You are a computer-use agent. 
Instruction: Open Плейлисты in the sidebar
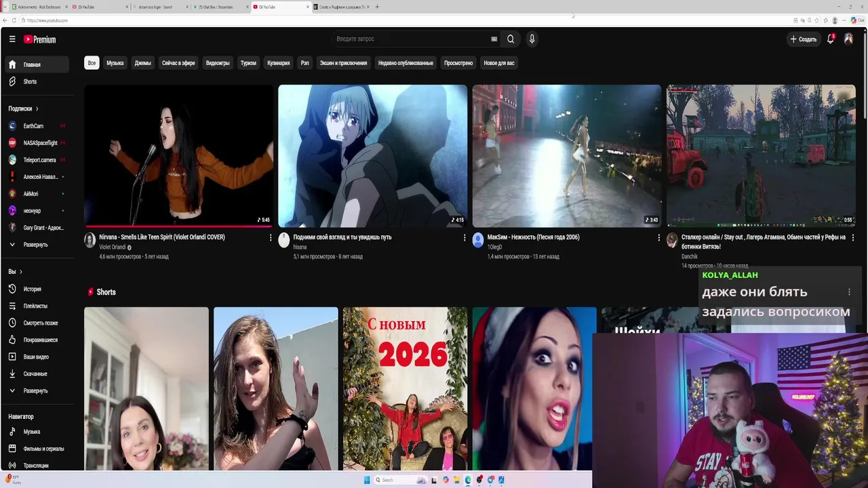[x=37, y=306]
